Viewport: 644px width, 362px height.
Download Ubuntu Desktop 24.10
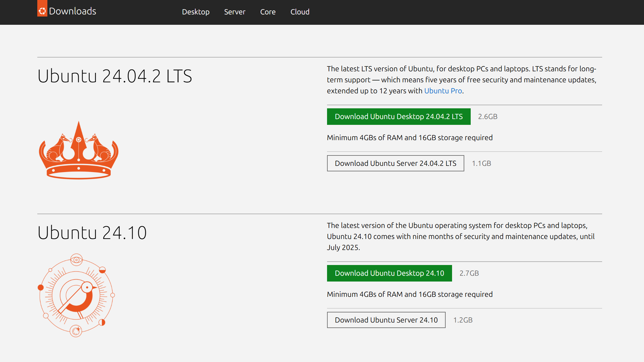point(389,273)
